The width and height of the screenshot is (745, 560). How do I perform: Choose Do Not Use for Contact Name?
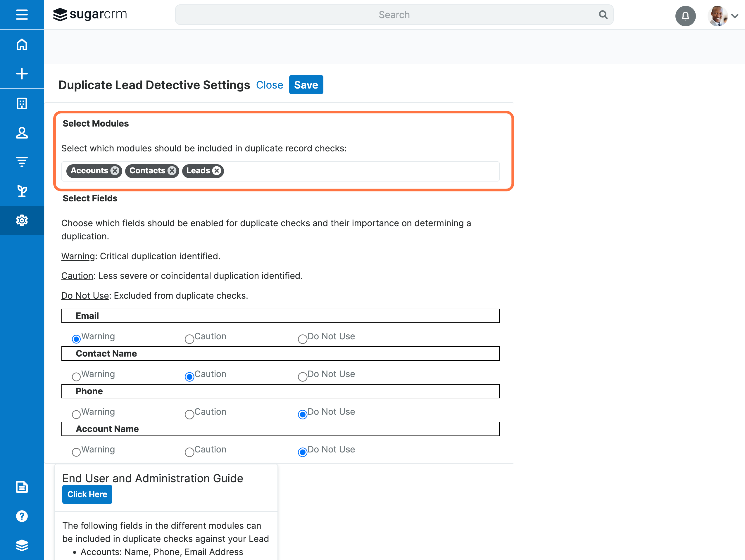pyautogui.click(x=303, y=376)
